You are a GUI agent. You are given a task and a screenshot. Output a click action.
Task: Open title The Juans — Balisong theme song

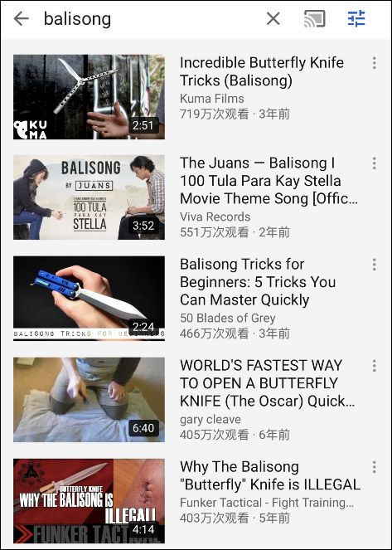(269, 181)
